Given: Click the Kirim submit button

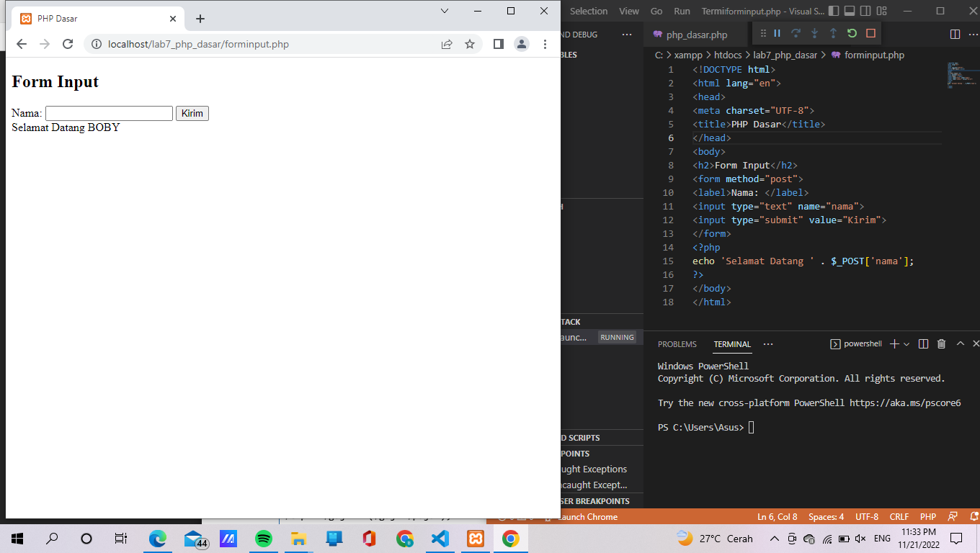Looking at the screenshot, I should tap(192, 113).
